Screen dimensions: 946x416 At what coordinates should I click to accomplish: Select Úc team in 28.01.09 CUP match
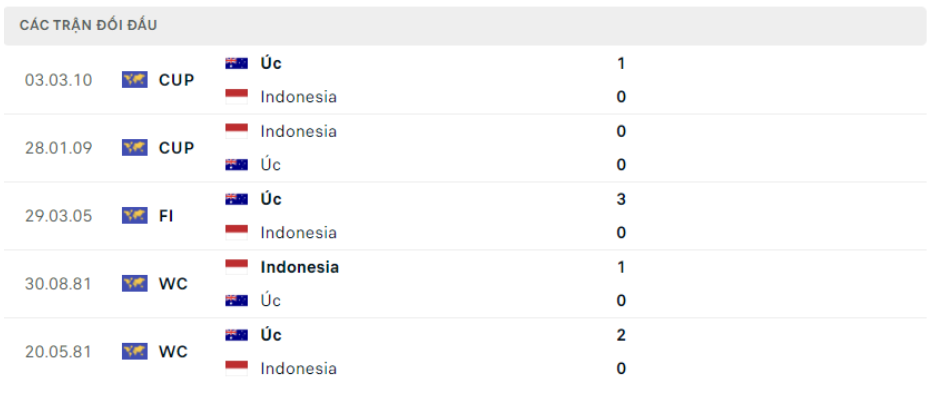[271, 165]
